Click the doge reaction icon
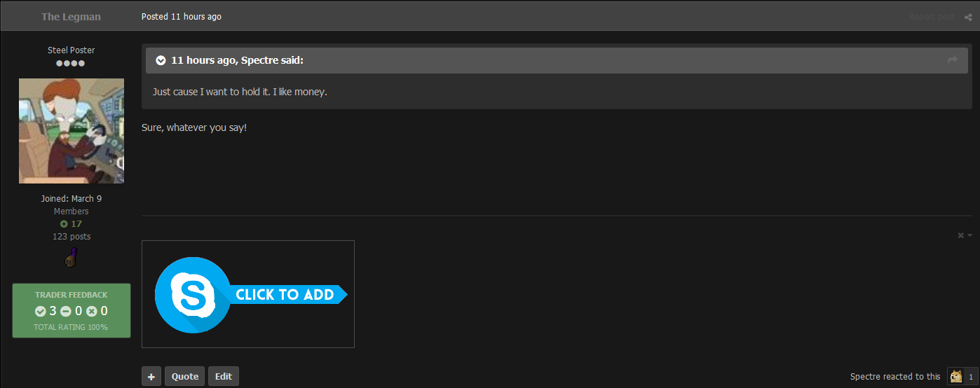Viewport: 980px width, 388px height. click(x=955, y=376)
